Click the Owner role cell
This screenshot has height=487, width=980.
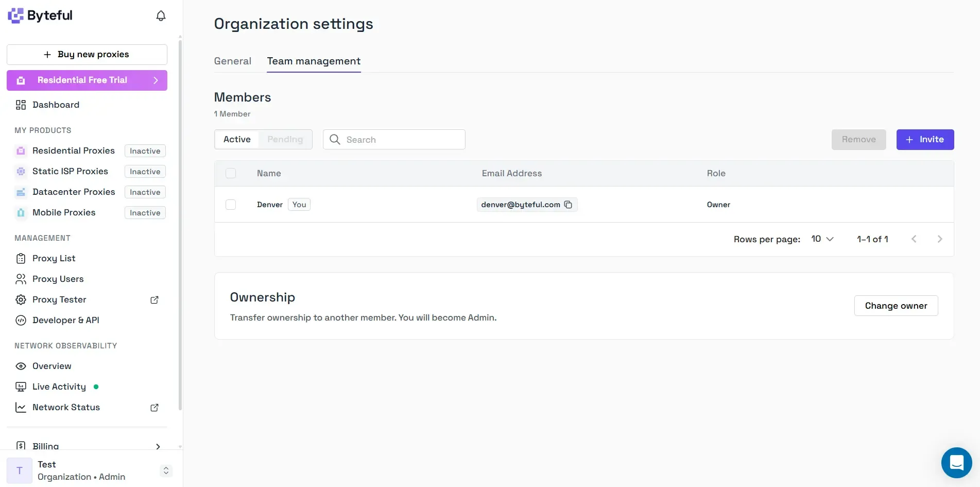[718, 205]
